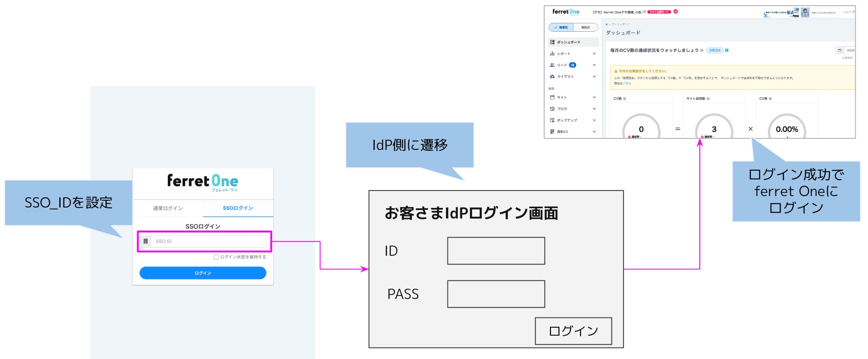
Task: Click the green info icon beside 目標設定
Action: coord(727,50)
